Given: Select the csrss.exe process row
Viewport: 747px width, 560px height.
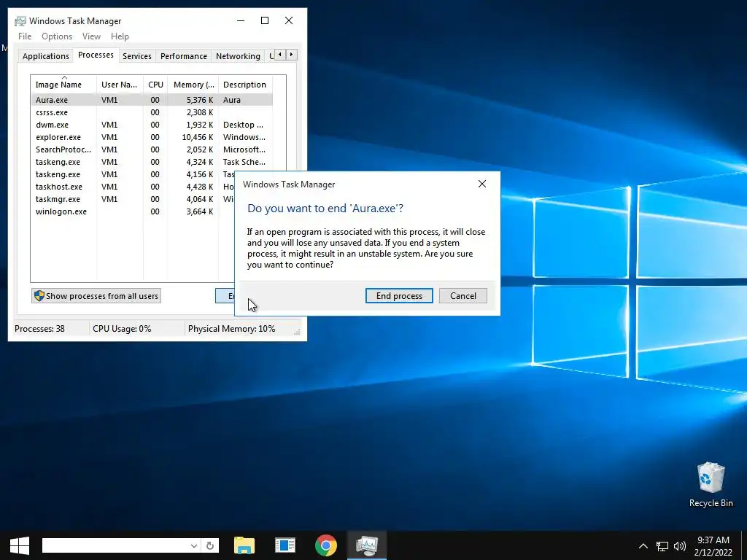Looking at the screenshot, I should tap(152, 112).
